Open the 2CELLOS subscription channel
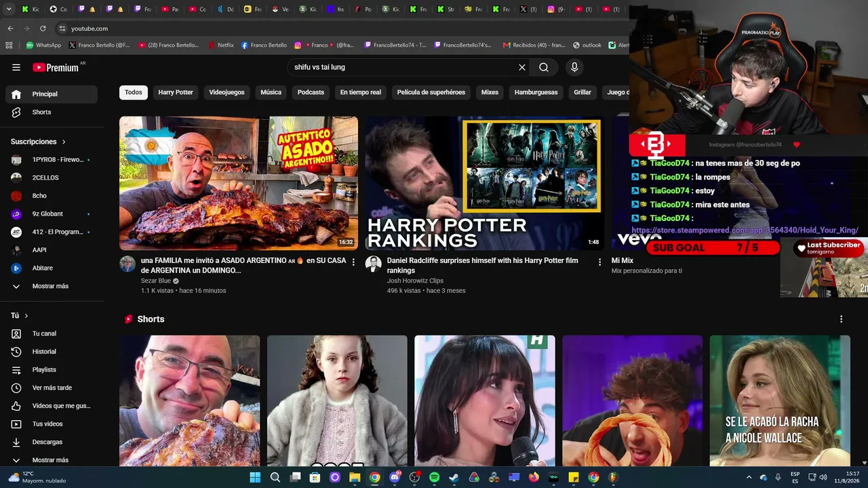868x488 pixels. [x=52, y=178]
